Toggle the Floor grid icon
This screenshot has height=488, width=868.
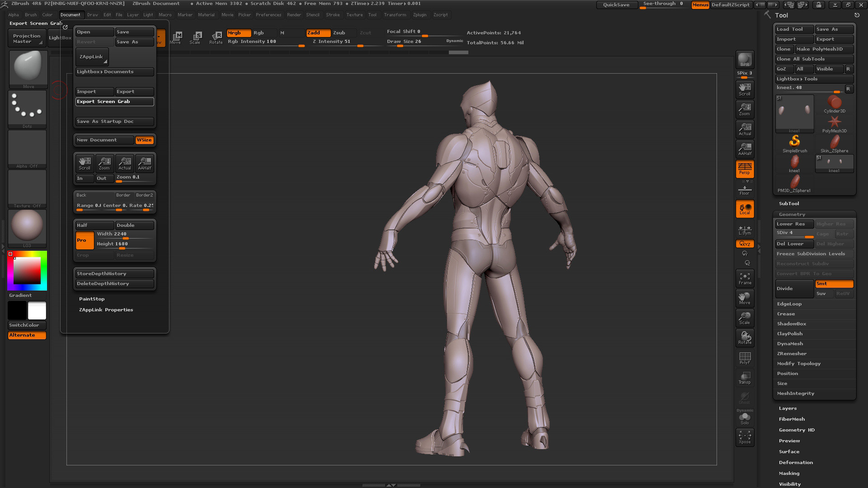745,189
